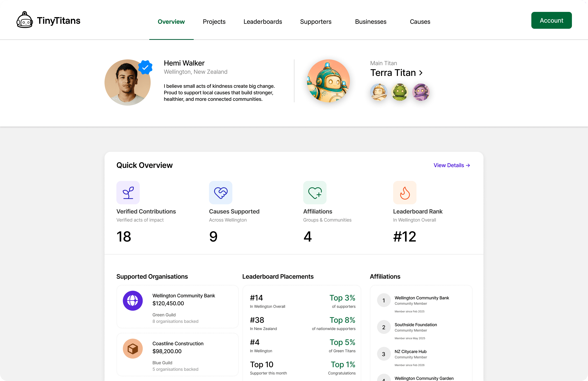Go to the Leaderboards tab

(263, 21)
